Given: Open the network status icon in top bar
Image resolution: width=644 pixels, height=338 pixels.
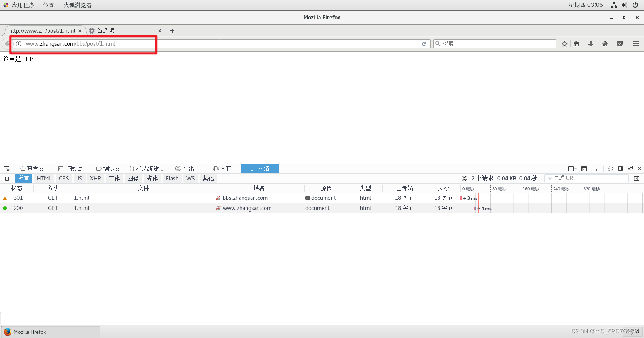Looking at the screenshot, I should (614, 5).
